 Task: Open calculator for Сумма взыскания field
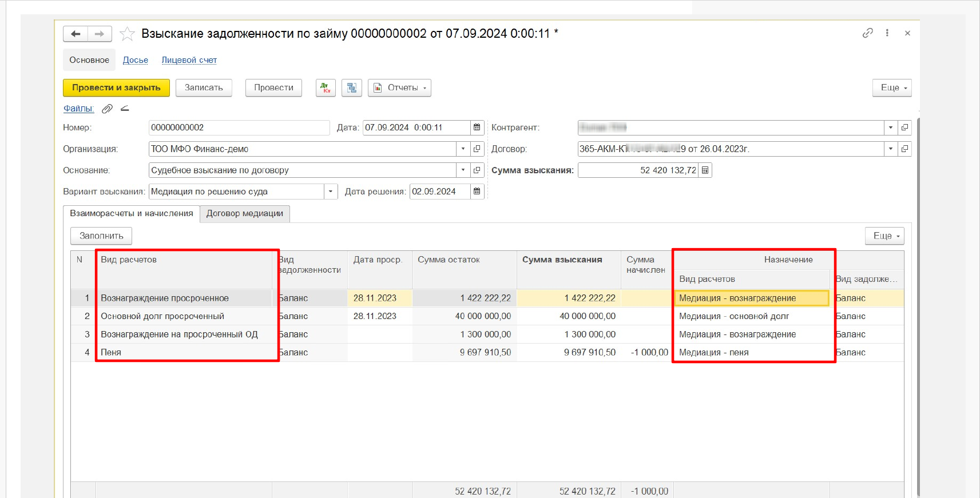coord(705,170)
